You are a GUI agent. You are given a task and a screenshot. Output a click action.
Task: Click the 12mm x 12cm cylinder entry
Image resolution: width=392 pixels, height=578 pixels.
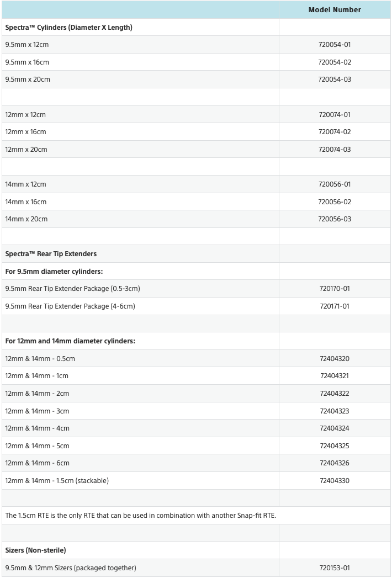(25, 115)
